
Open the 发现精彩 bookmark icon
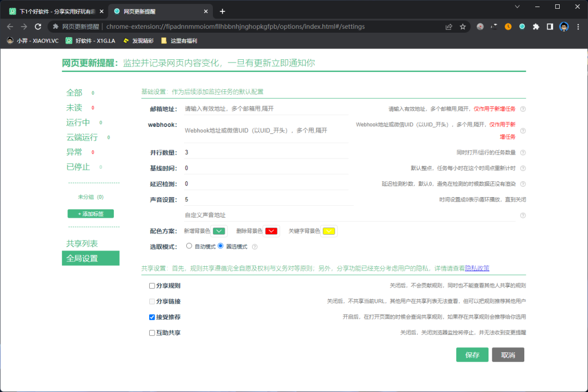click(126, 40)
